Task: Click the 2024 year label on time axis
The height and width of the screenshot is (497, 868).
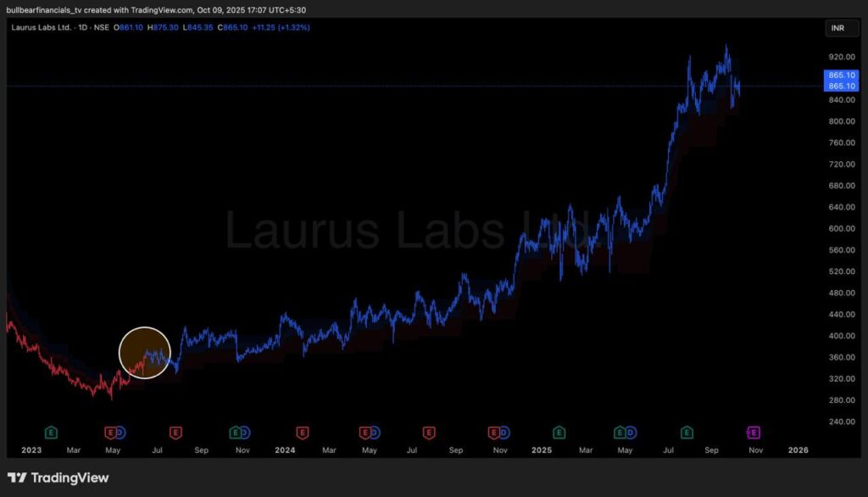Action: [x=285, y=450]
